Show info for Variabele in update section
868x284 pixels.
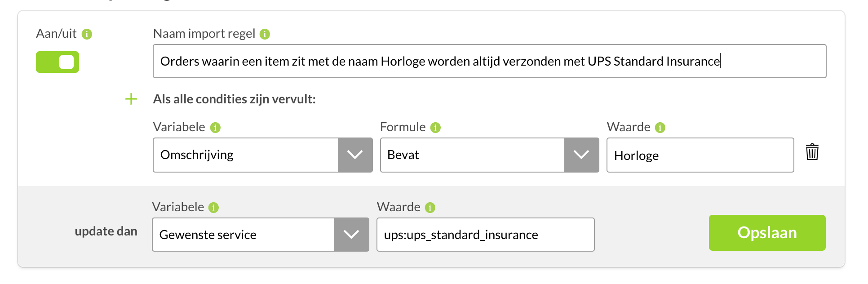(213, 208)
